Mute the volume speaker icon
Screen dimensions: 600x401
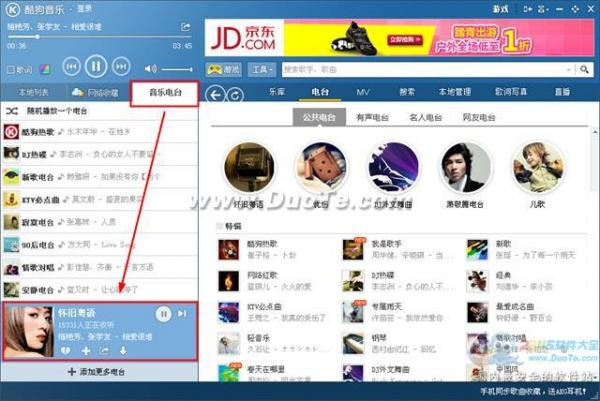point(150,68)
